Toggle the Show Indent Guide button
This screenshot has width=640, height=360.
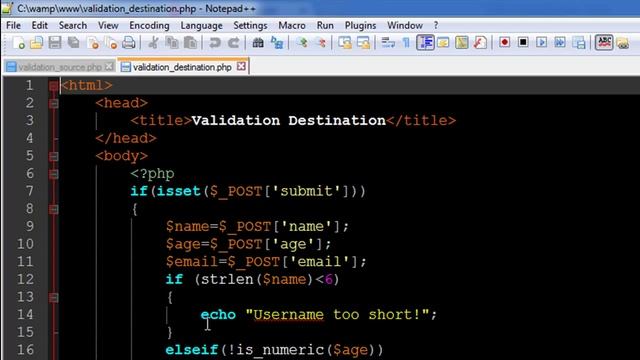425,42
